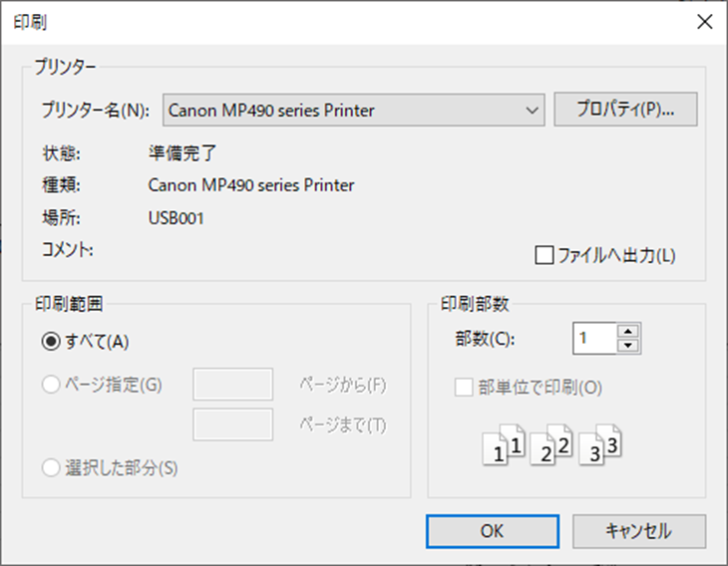Select the 選択した部分(S) radio option

point(51,467)
